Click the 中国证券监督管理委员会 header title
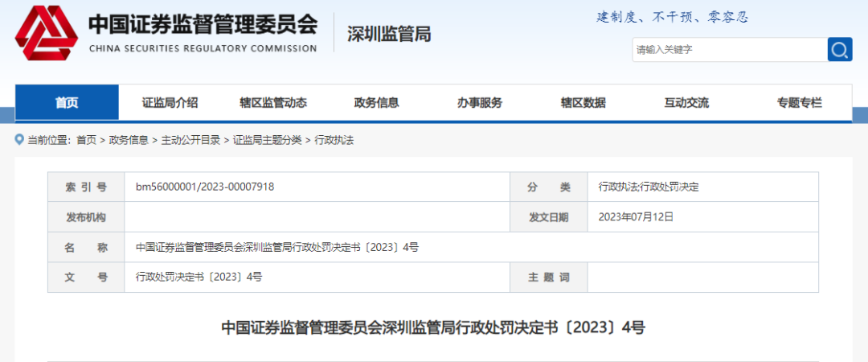868x362 pixels. click(203, 24)
